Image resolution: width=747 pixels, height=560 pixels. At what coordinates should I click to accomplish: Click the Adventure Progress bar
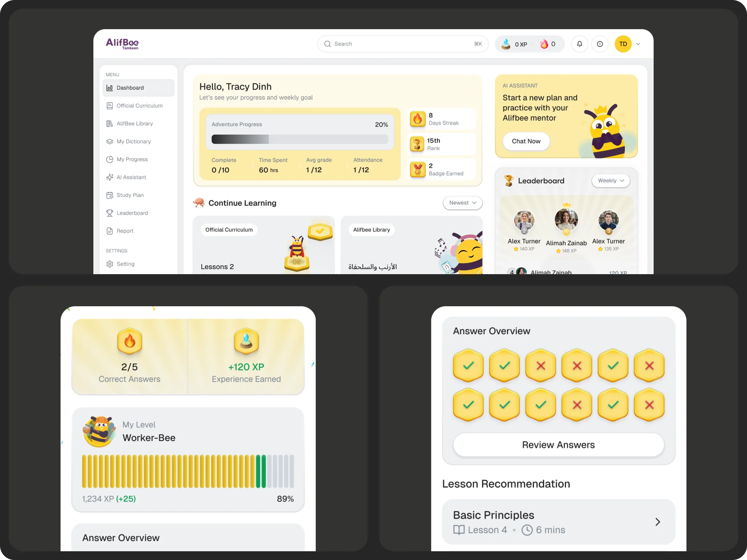(299, 139)
